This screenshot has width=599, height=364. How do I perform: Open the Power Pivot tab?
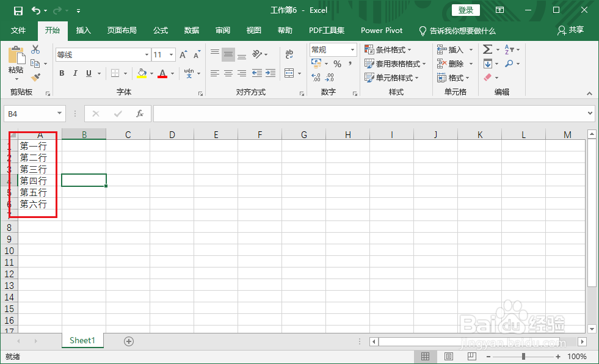point(382,31)
